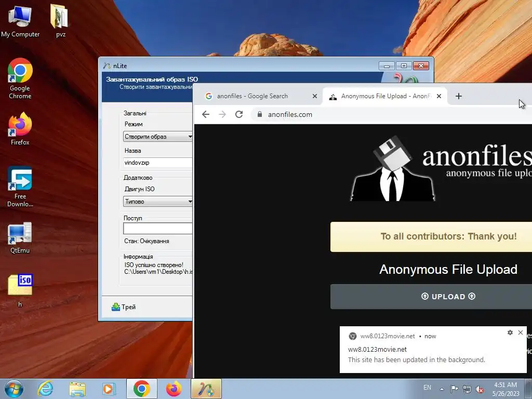The image size is (532, 399).
Task: Open taskbar clock and date
Action: click(x=506, y=389)
